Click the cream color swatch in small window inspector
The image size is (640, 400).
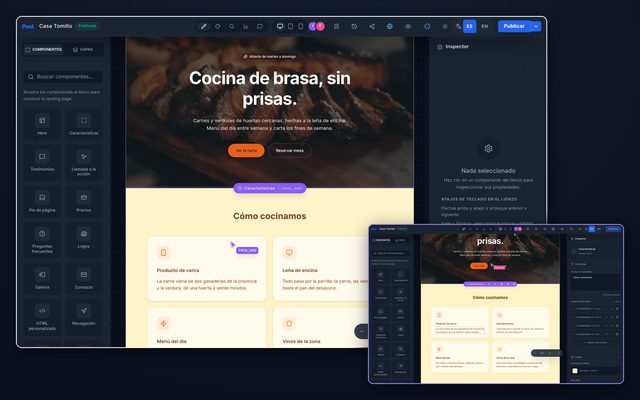pyautogui.click(x=575, y=371)
